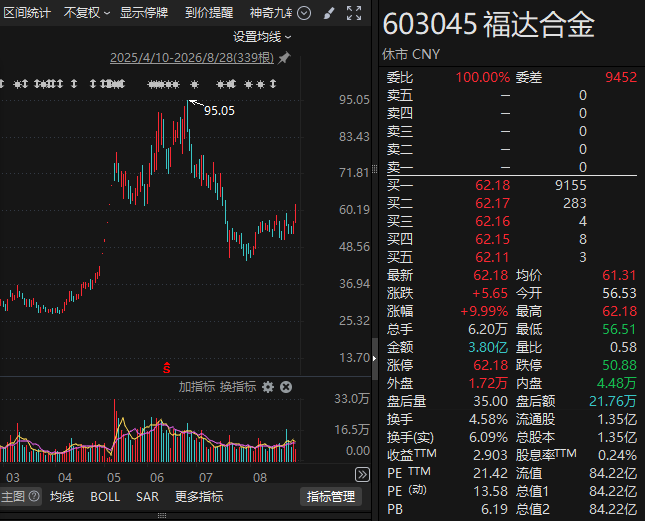Click PB value 6.19
Image resolution: width=645 pixels, height=521 pixels.
pos(494,509)
